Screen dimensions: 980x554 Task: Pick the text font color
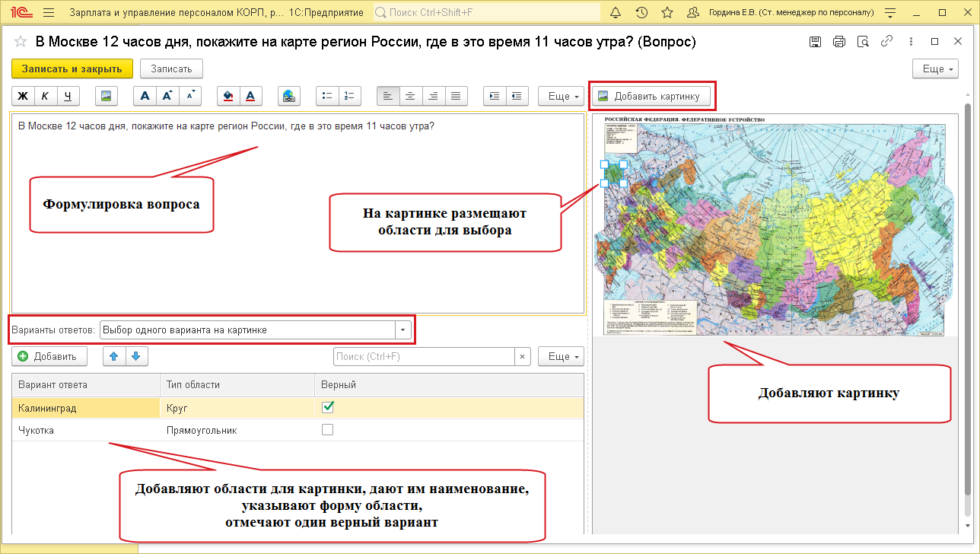coord(251,96)
